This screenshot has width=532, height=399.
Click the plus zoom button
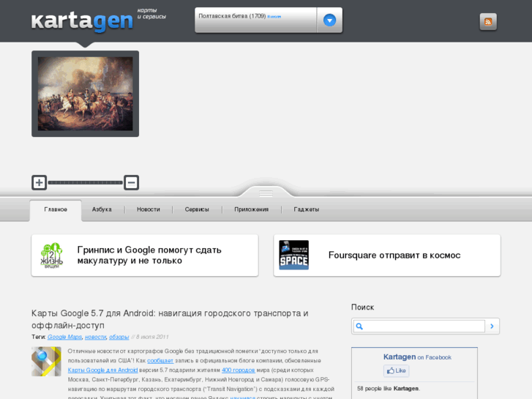[x=39, y=183]
